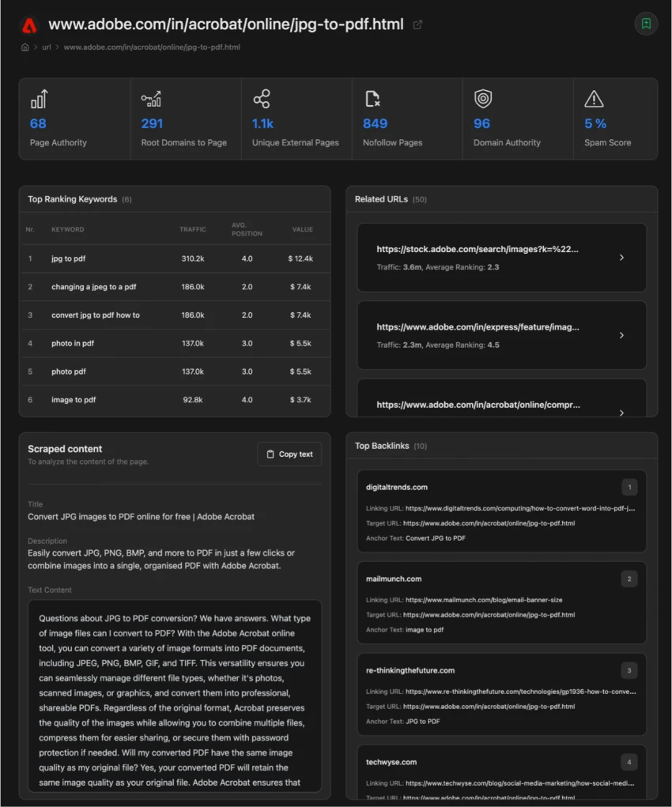Click the Root Domains to Page icon

151,99
